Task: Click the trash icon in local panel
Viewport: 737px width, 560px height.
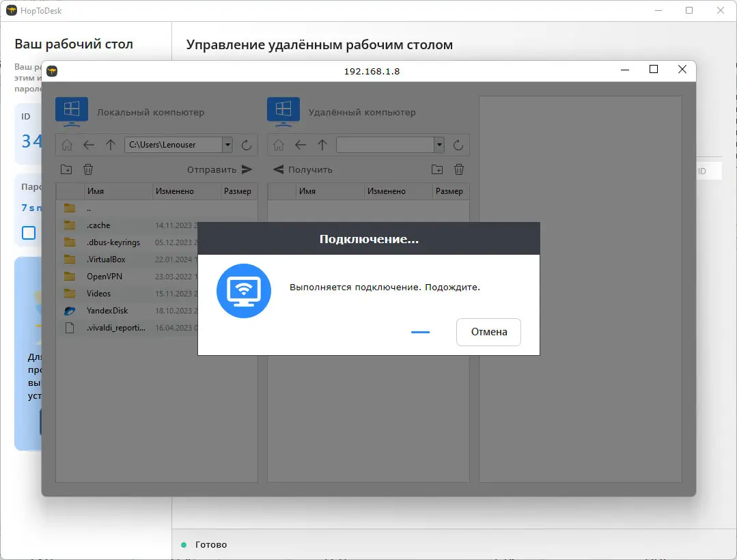Action: coord(88,169)
